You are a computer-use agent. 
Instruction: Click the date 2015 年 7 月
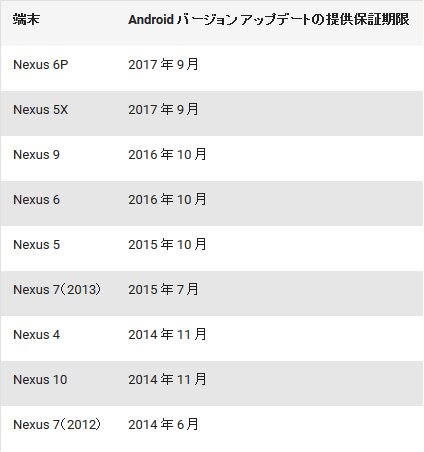[x=163, y=289]
